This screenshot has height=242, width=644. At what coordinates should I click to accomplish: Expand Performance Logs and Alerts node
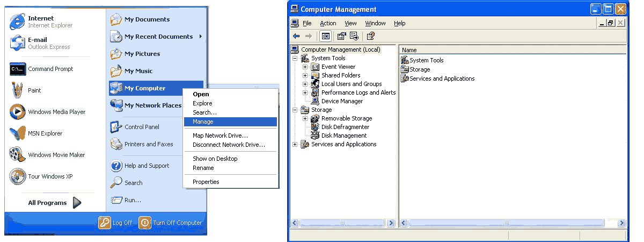[x=305, y=92]
